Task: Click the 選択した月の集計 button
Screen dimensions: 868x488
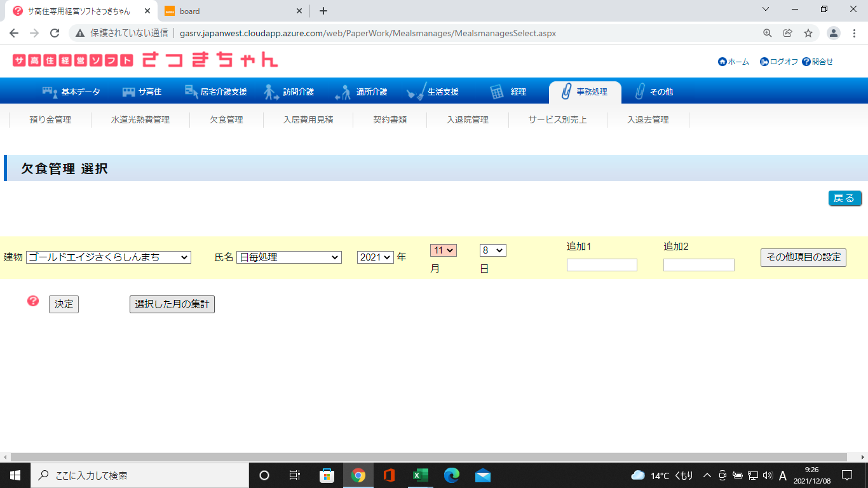Action: pyautogui.click(x=172, y=304)
